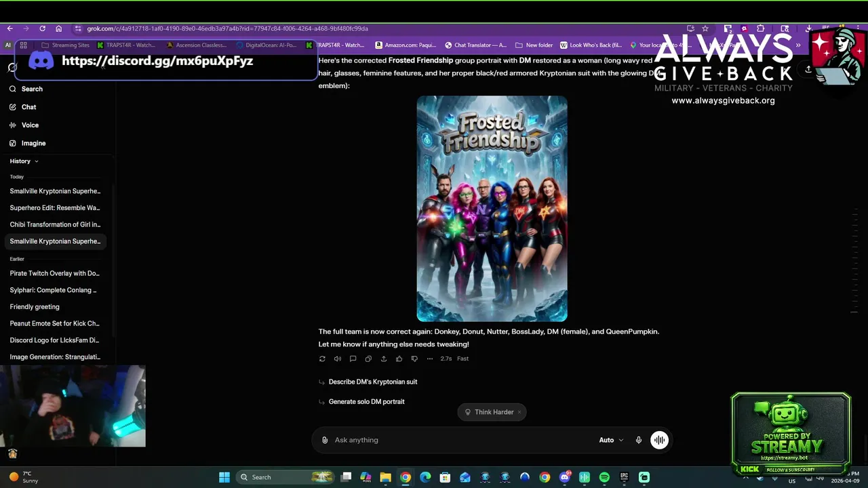Open 'New folder' bookmarks folder
This screenshot has width=868, height=488.
tap(534, 45)
